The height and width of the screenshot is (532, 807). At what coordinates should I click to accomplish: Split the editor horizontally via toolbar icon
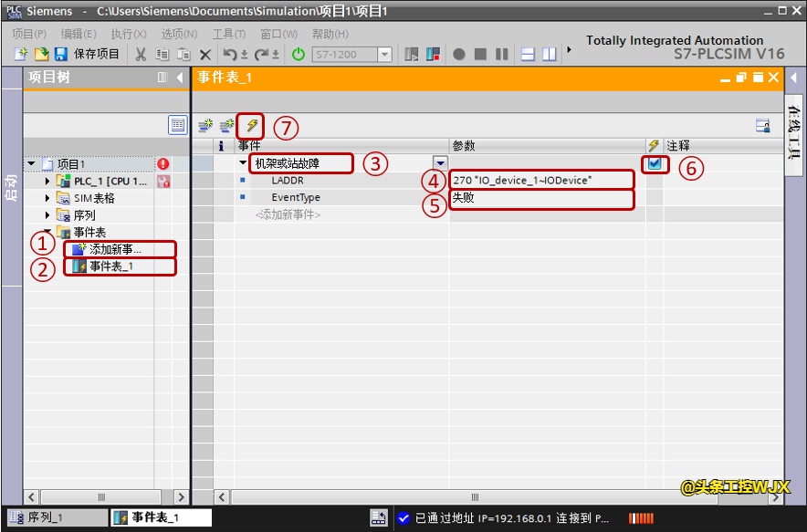(528, 55)
